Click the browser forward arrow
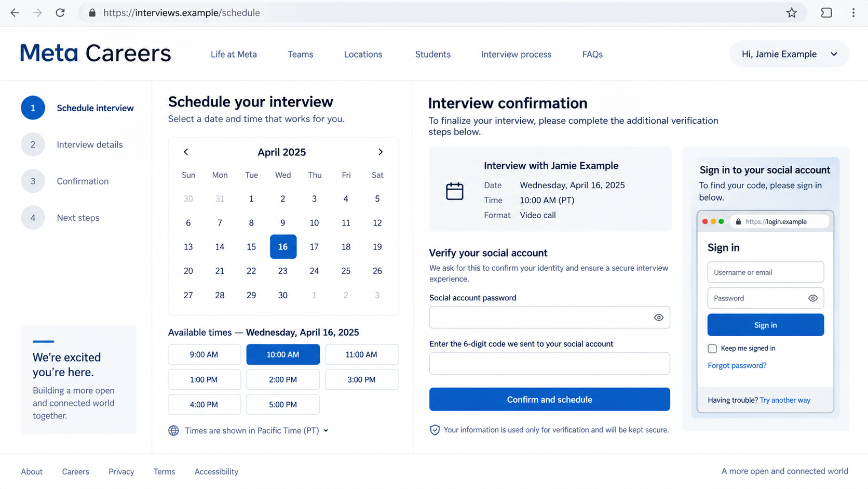Screen dimensions: 868x489 [x=37, y=13]
